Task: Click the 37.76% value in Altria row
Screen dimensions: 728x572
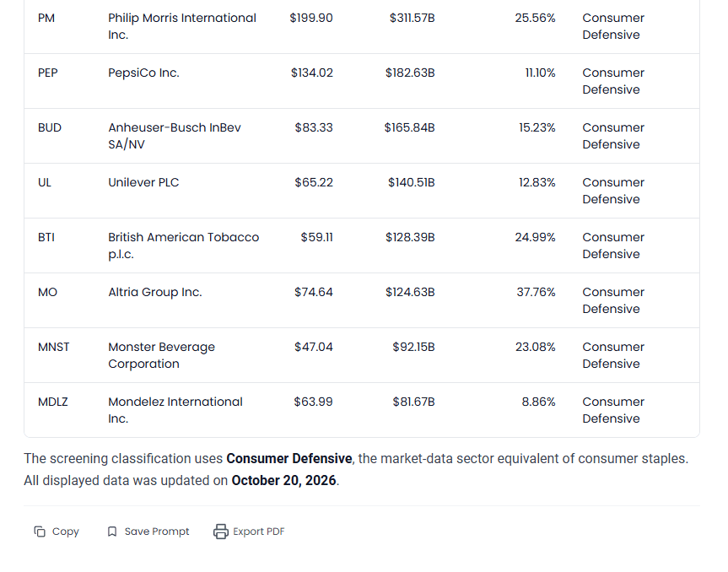Action: click(x=536, y=292)
